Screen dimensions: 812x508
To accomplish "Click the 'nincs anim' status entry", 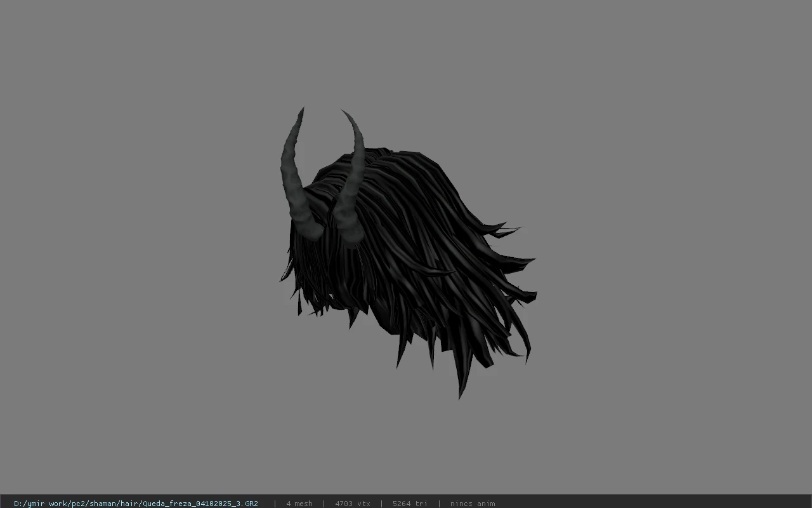I will point(473,504).
